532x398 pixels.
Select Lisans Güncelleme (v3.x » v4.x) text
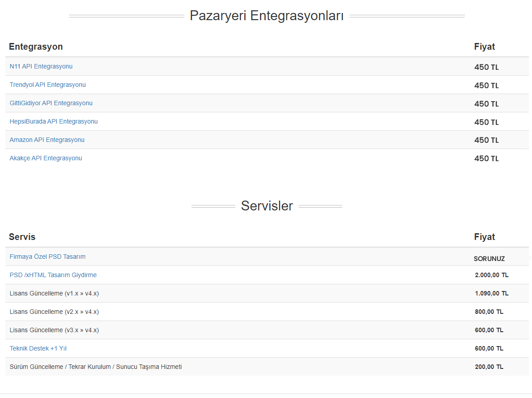[x=54, y=330]
